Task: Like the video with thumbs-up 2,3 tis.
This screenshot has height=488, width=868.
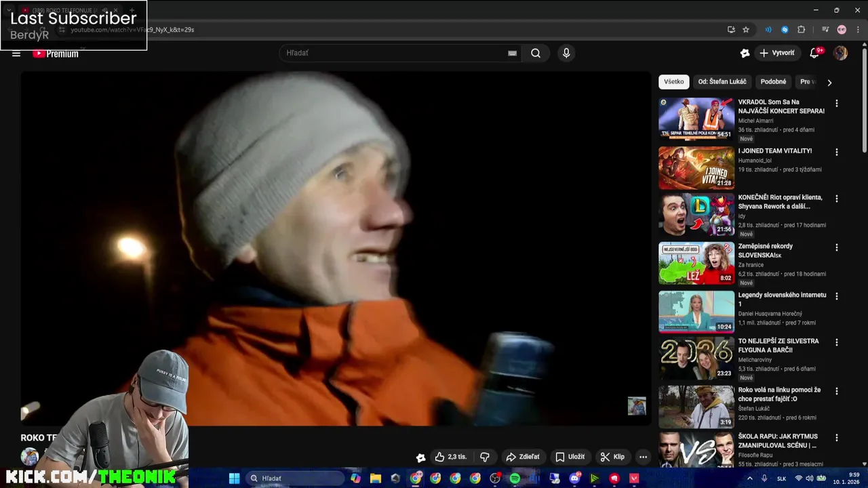Action: tap(451, 457)
